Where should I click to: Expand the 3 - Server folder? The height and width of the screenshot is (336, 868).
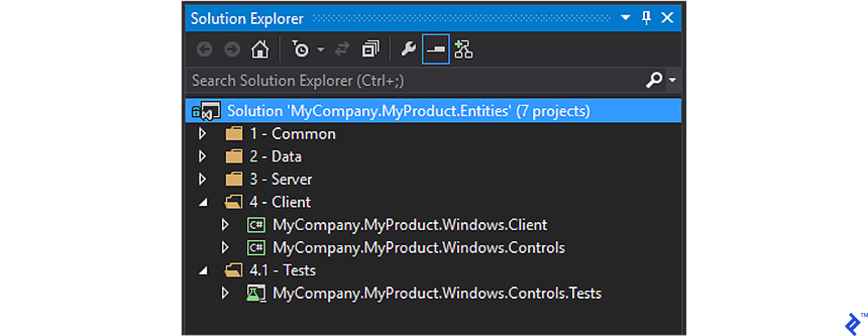click(202, 179)
